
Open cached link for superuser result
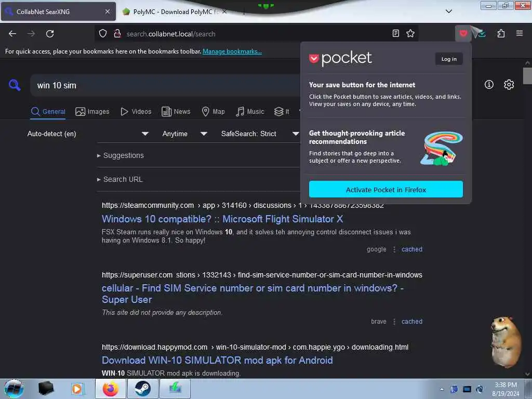point(412,322)
